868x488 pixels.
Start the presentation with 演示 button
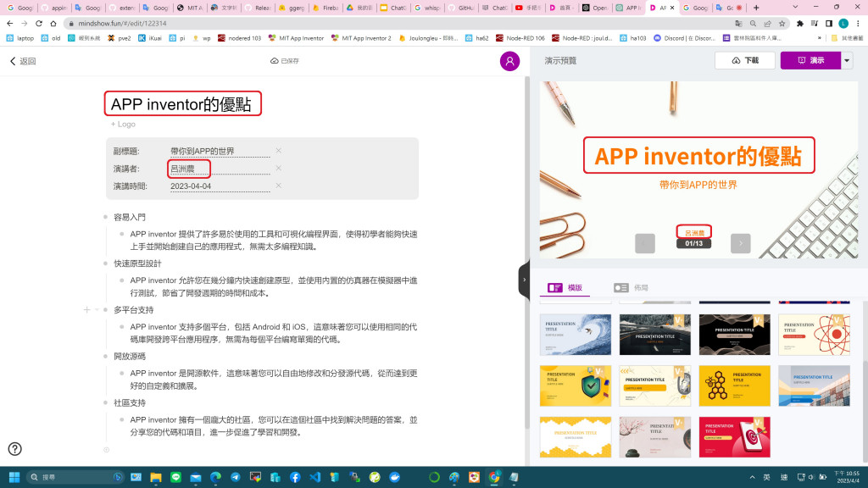[810, 60]
